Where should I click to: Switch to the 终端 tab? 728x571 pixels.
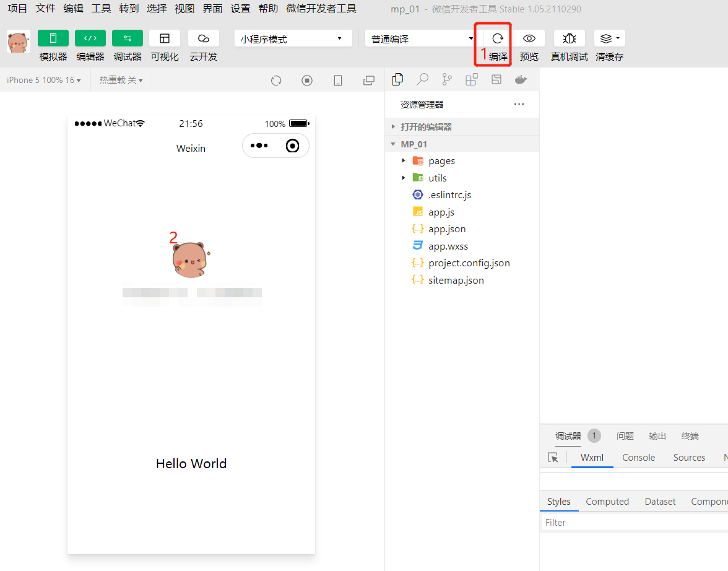[x=690, y=436]
